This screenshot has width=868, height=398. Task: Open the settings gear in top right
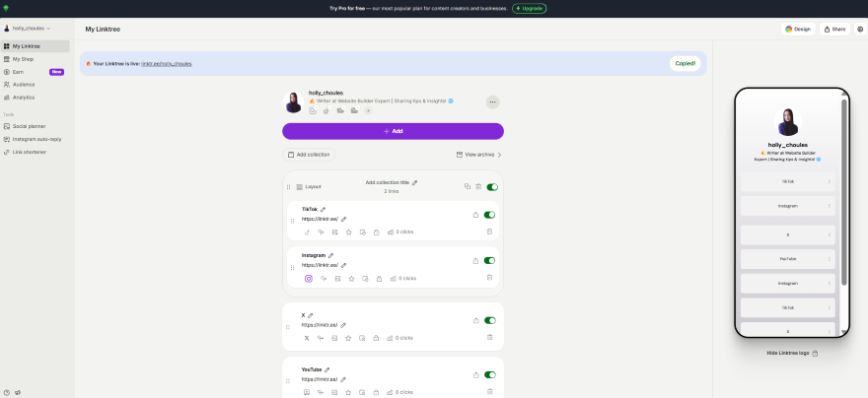pyautogui.click(x=860, y=30)
